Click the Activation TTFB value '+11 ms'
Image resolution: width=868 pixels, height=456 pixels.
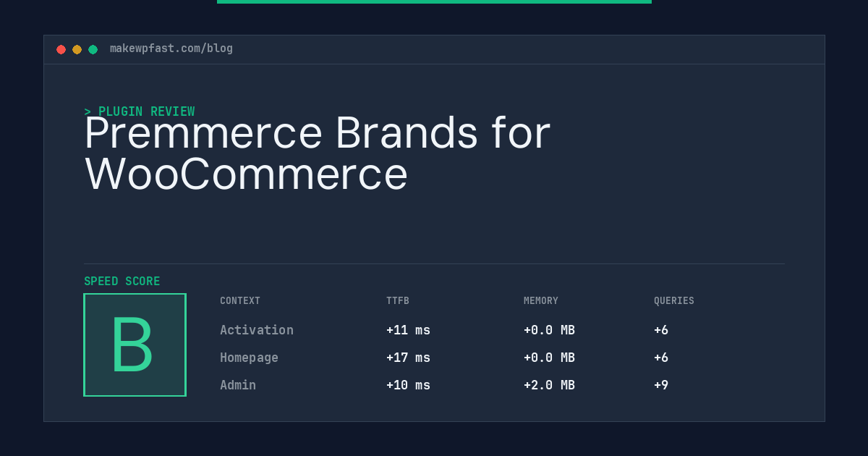coord(408,330)
